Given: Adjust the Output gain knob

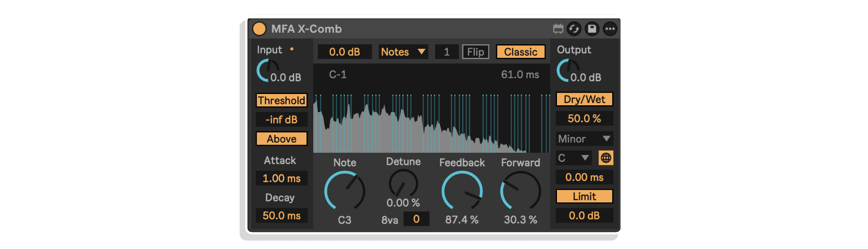Looking at the screenshot, I should click(567, 70).
